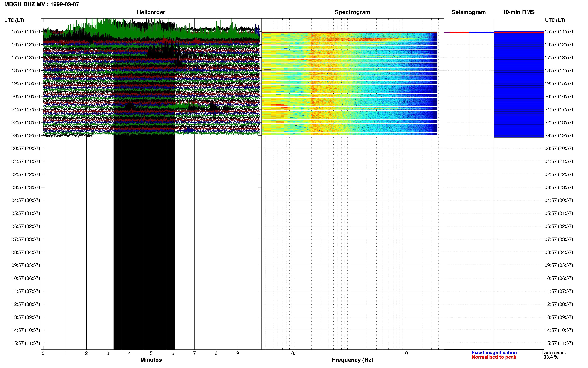Click left time label 19:57 (15:57)

coord(26,83)
